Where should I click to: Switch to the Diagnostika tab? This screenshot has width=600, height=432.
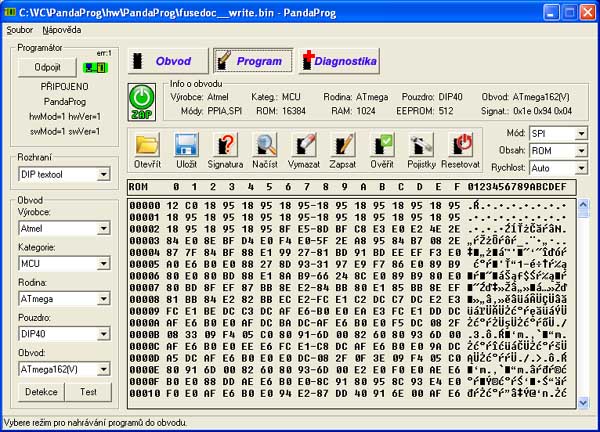point(339,61)
